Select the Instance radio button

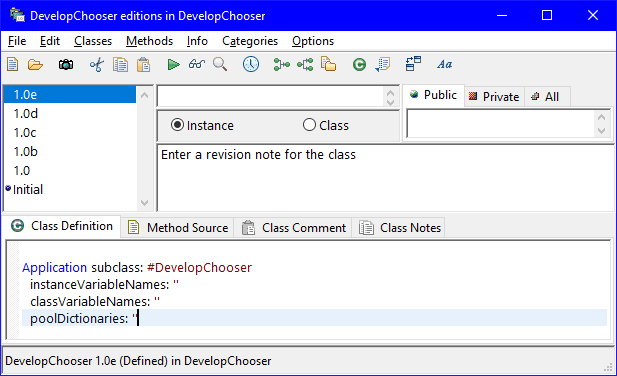tap(202, 125)
